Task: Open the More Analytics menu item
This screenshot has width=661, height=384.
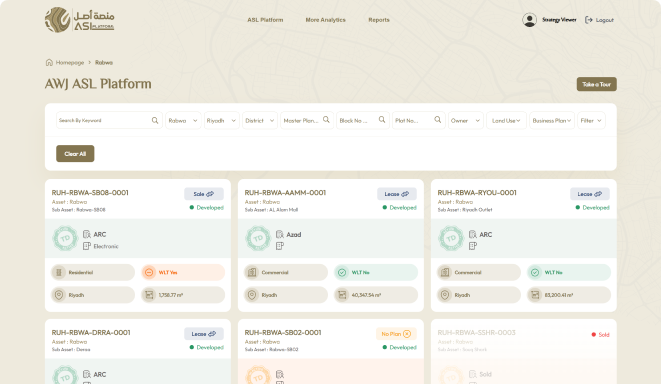Action: 325,20
